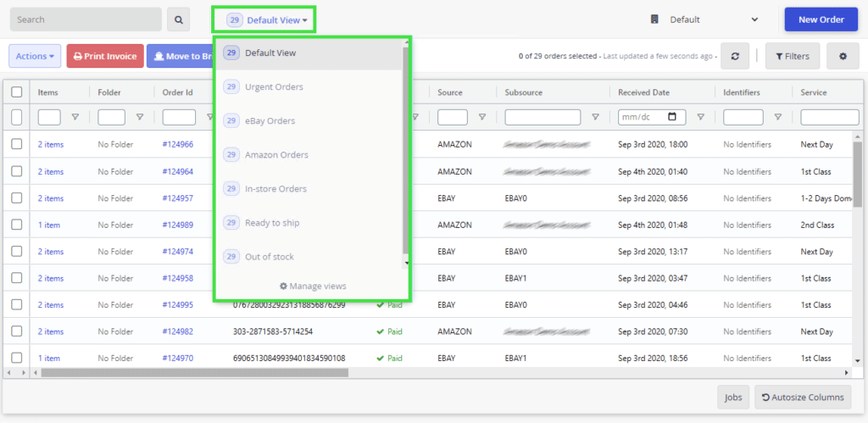Open the Actions dropdown

pyautogui.click(x=35, y=56)
